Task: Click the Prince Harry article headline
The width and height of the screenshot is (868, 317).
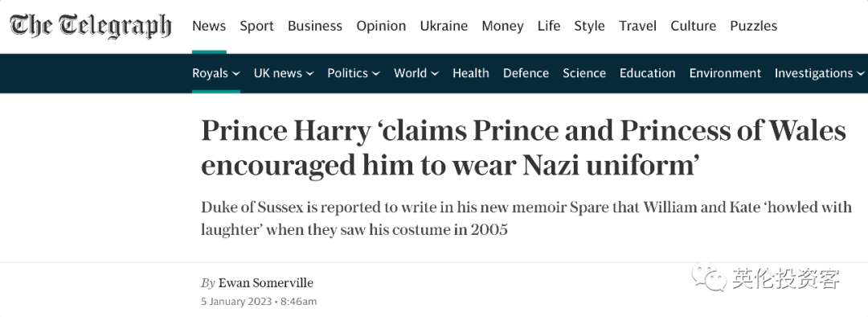Action: tap(523, 147)
